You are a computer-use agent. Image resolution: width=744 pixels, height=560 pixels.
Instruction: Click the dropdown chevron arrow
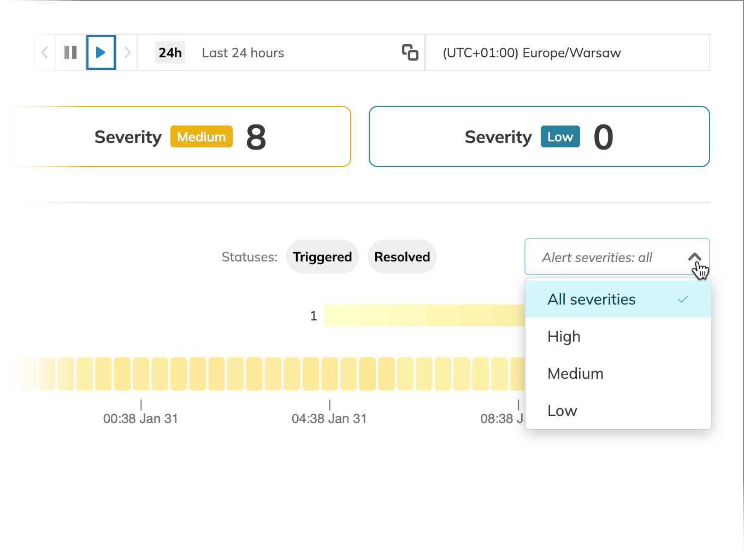click(x=694, y=257)
